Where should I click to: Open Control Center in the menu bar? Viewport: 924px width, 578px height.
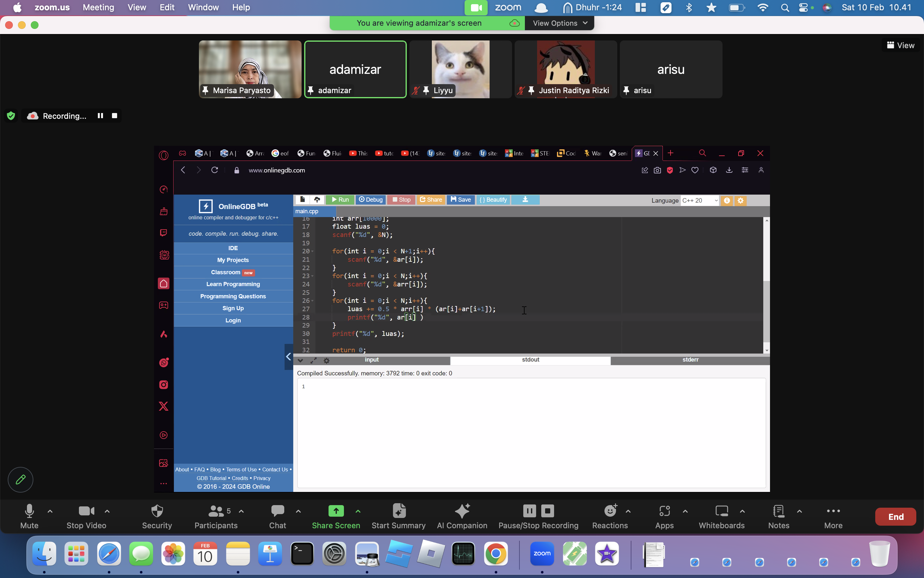[x=803, y=7]
